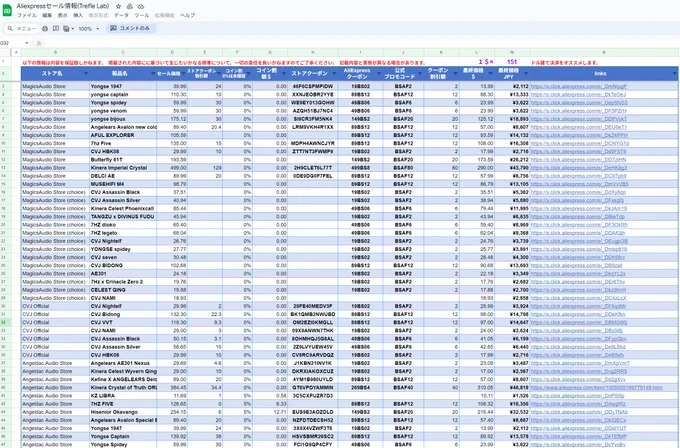
Task: Open the links column filter
Action: point(674,74)
